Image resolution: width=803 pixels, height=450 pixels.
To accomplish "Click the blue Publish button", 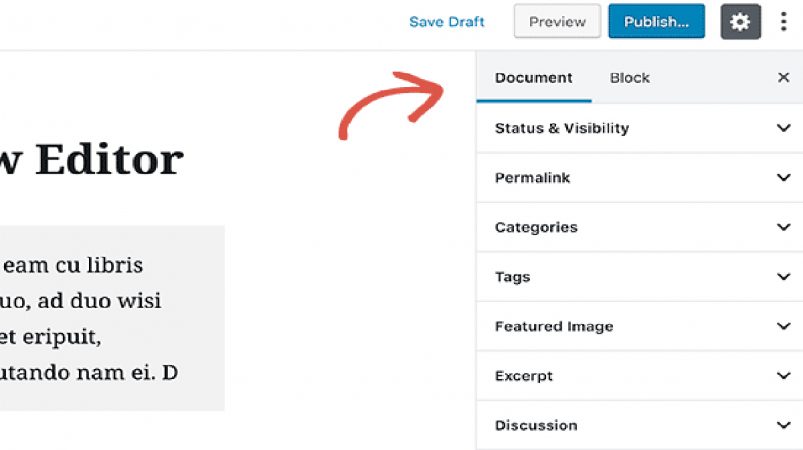I will [657, 22].
